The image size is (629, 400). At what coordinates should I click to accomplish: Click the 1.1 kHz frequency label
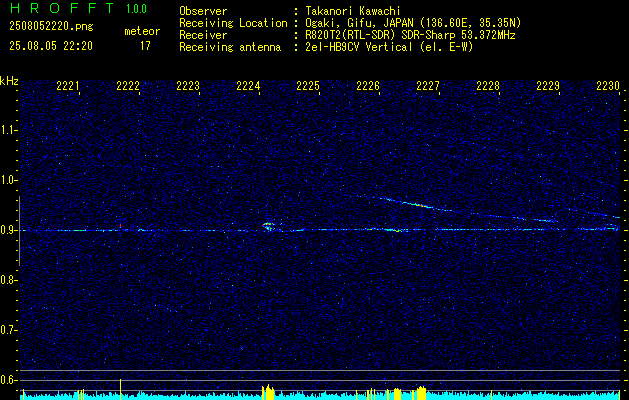(x=9, y=130)
